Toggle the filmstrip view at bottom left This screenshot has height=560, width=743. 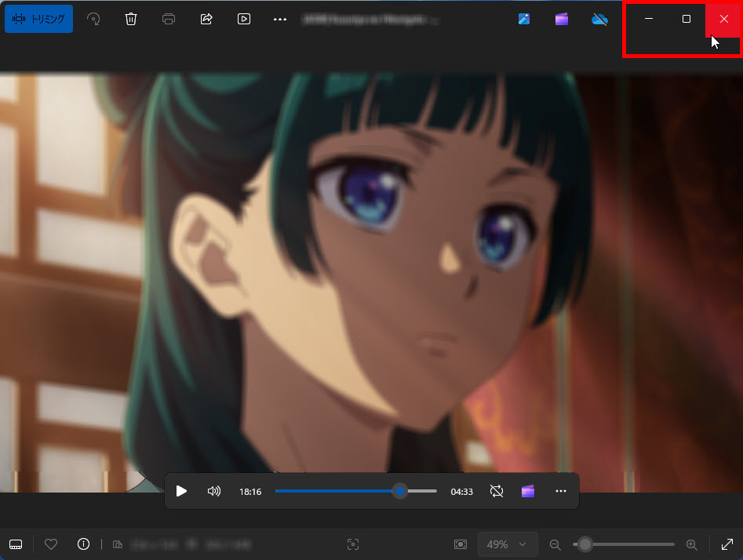click(16, 544)
